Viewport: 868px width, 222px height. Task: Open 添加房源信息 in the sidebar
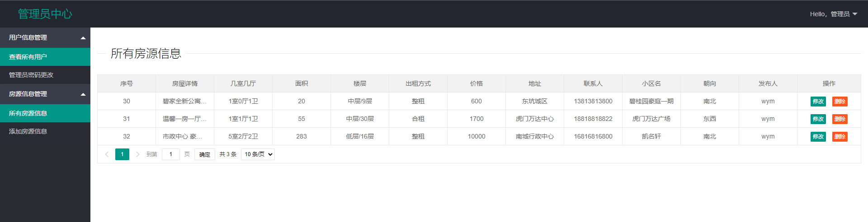coord(45,131)
